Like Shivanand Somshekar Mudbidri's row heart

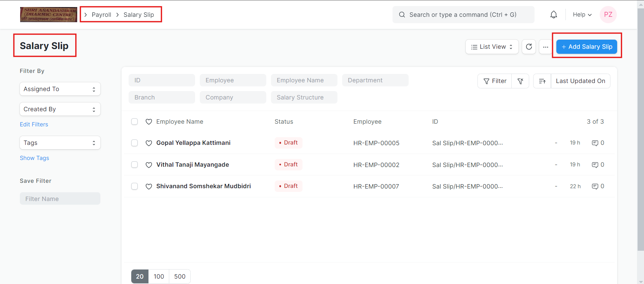pos(149,187)
